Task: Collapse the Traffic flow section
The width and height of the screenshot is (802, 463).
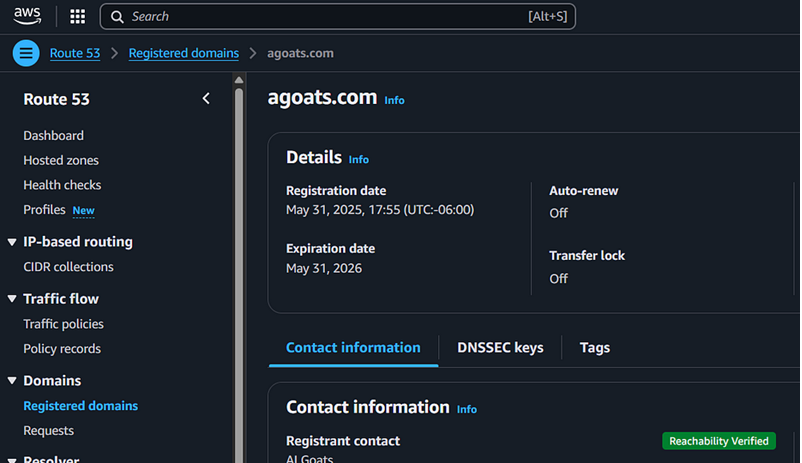Action: [x=12, y=299]
